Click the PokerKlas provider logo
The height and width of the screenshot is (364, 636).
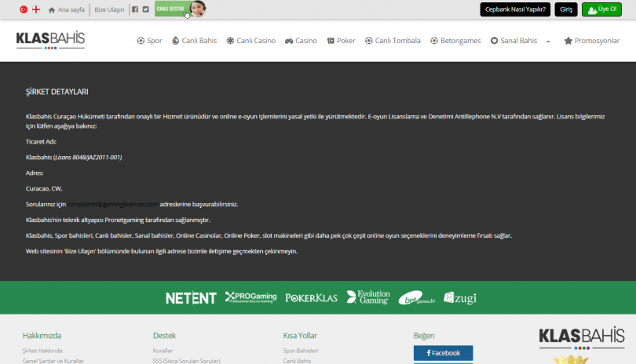coord(311,298)
